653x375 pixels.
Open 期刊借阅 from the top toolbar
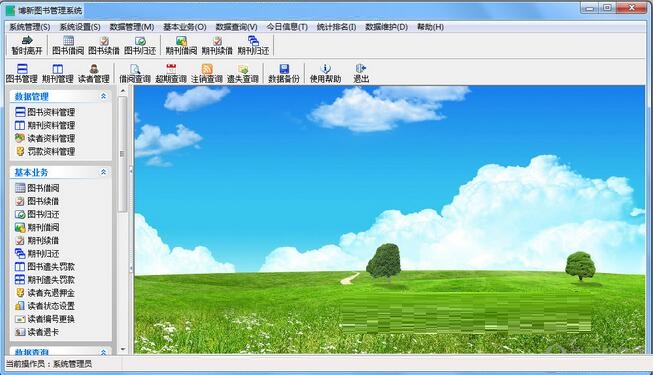181,45
